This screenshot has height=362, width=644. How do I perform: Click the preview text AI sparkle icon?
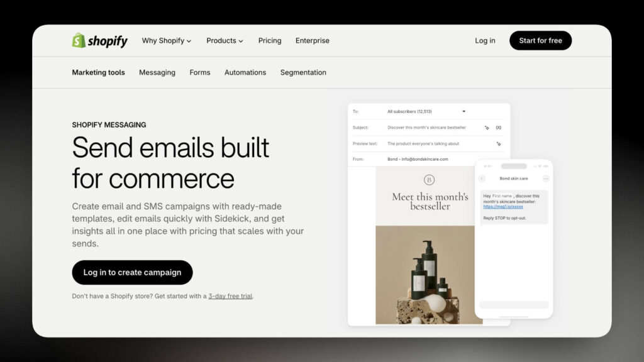(x=498, y=144)
